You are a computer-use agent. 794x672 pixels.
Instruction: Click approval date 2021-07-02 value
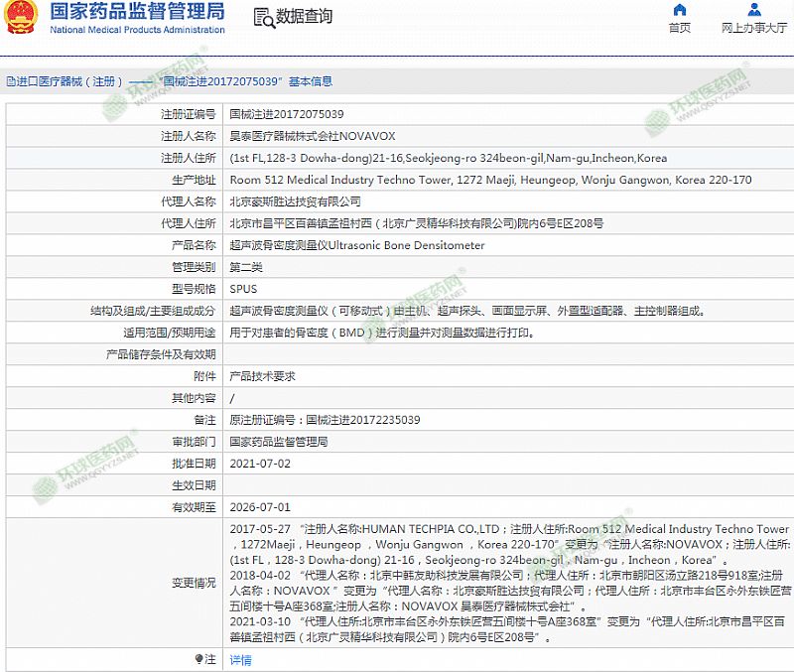[260, 464]
